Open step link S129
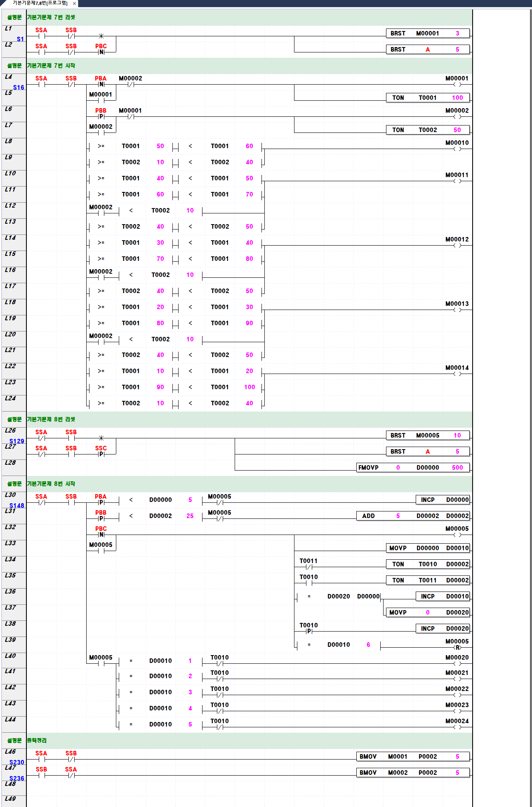The width and height of the screenshot is (532, 807). (x=17, y=441)
